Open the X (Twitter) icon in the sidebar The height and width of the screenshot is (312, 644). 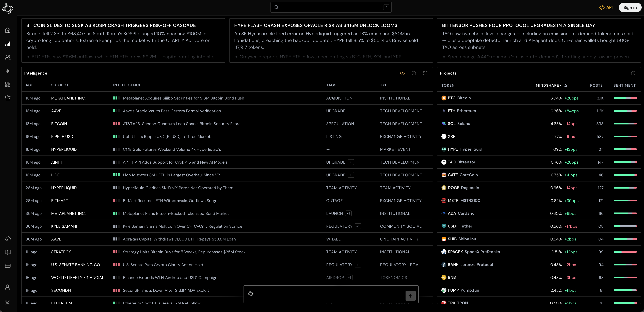tap(8, 303)
